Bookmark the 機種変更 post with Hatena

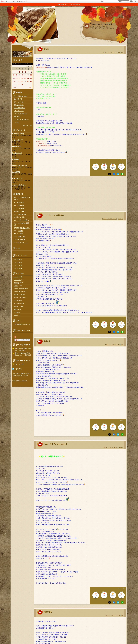(118, 435)
